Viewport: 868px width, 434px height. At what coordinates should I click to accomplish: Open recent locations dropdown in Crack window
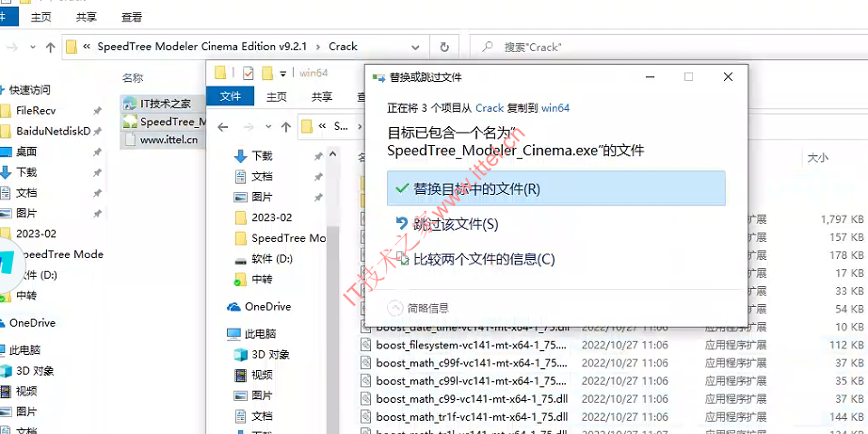point(33,48)
